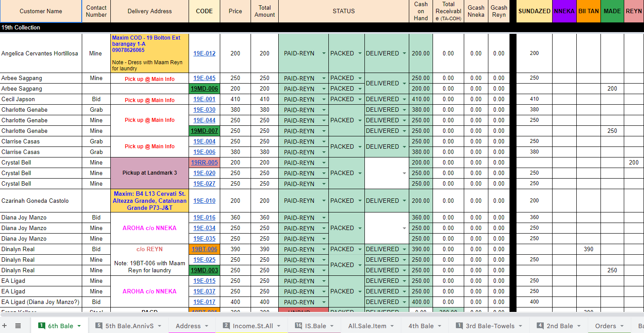Image resolution: width=644 pixels, height=333 pixels.
Task: Go to the Income.St.All sheet tab
Action: (x=252, y=326)
